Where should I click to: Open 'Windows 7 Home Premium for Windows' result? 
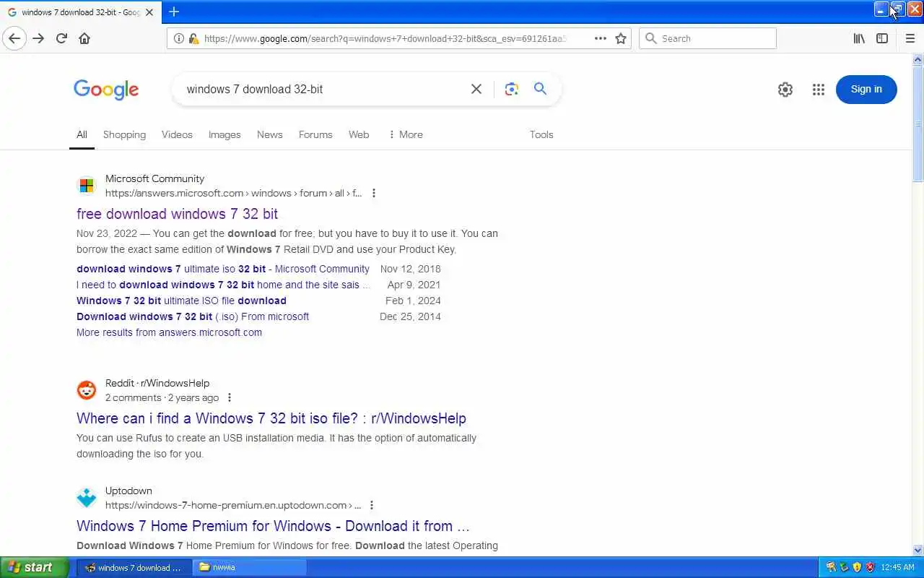pyautogui.click(x=273, y=526)
